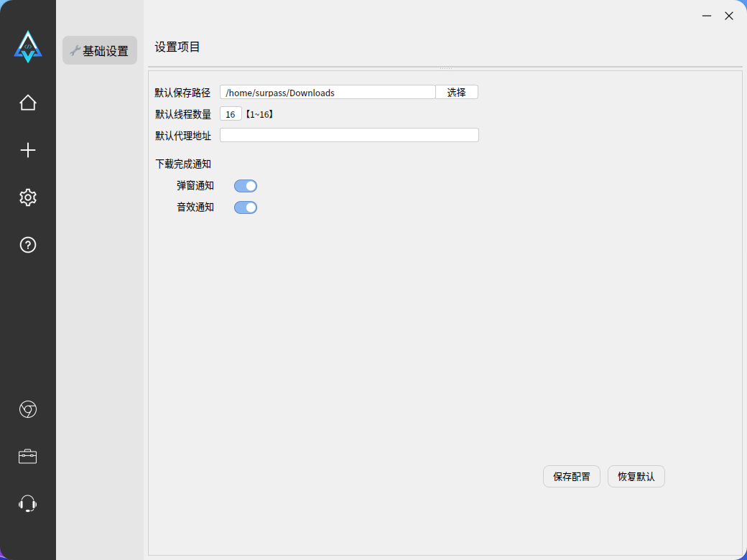Image resolution: width=747 pixels, height=560 pixels.
Task: Click the headset support icon
Action: [x=27, y=503]
